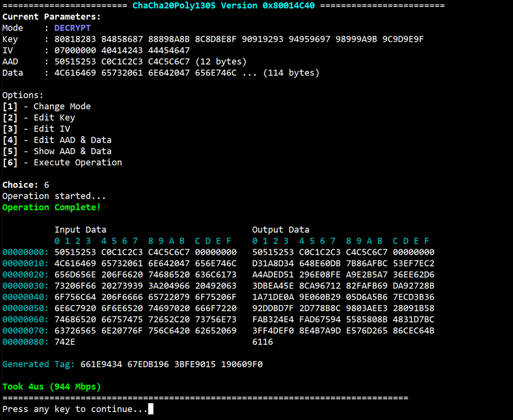Click AAD word 50515253 in parameters
This screenshot has width=513, height=420.
pos(75,61)
